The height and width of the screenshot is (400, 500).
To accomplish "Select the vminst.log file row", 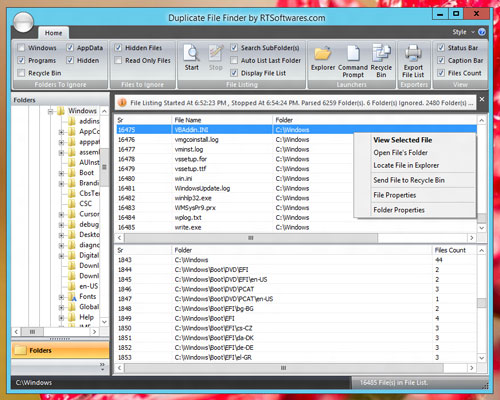I will tap(296, 149).
